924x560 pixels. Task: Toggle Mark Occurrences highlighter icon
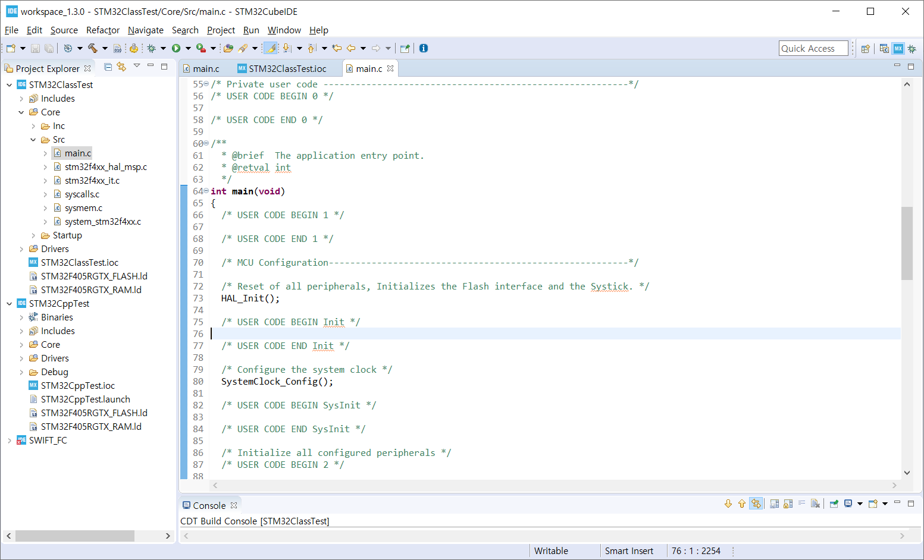click(270, 48)
